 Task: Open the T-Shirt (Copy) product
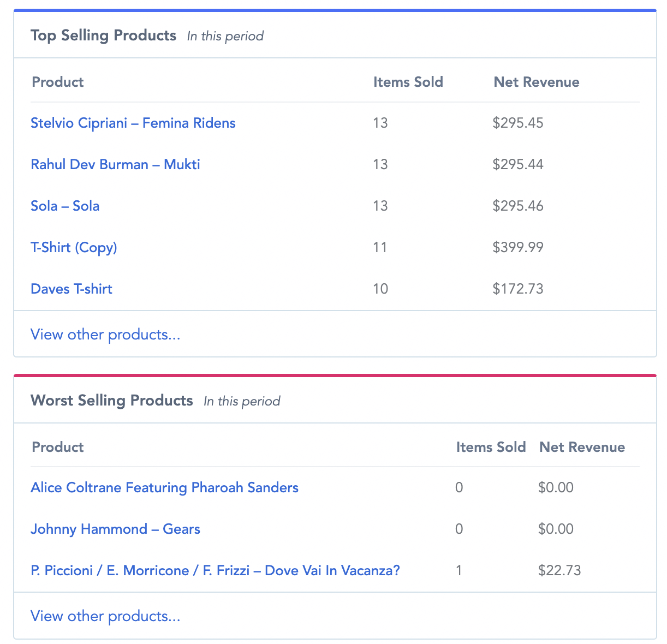74,247
